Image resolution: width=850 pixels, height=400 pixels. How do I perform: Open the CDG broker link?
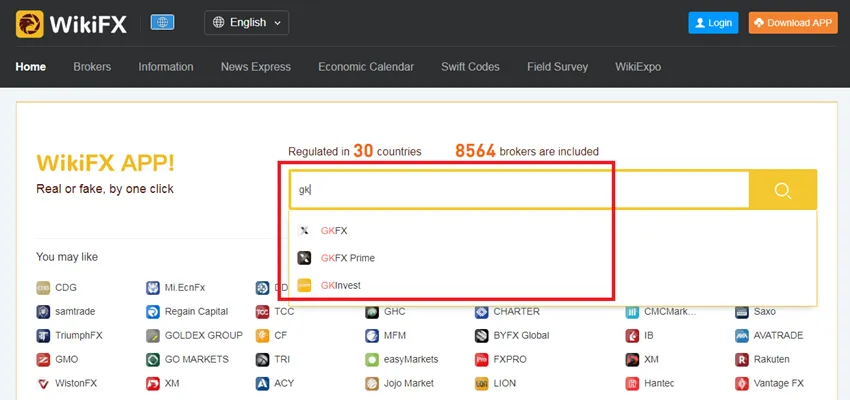66,288
